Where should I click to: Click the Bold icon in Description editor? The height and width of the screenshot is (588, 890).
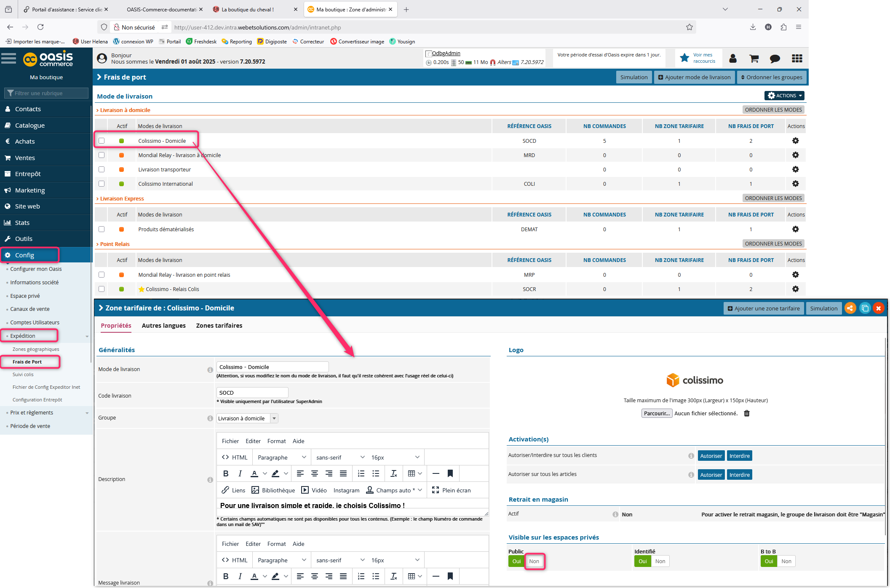pyautogui.click(x=226, y=473)
